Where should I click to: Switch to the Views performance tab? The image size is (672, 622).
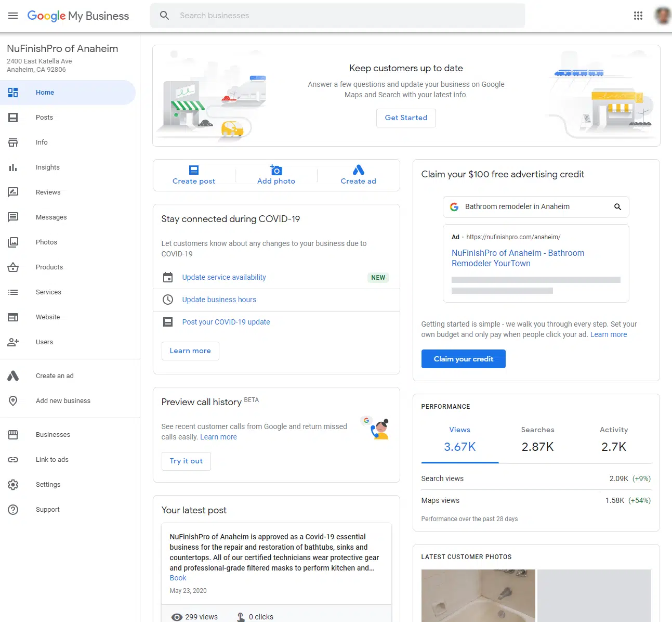tap(460, 439)
